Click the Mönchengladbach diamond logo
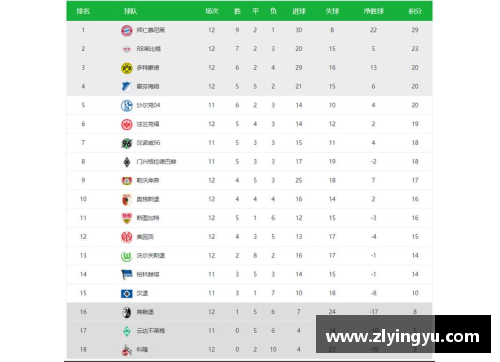Image resolution: width=500 pixels, height=362 pixels. [x=127, y=162]
